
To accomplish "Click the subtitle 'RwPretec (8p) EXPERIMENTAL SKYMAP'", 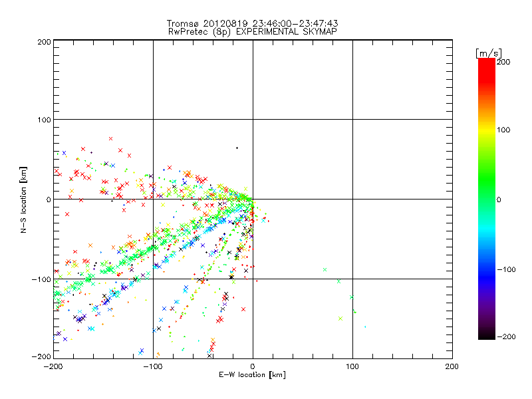I will [x=252, y=32].
